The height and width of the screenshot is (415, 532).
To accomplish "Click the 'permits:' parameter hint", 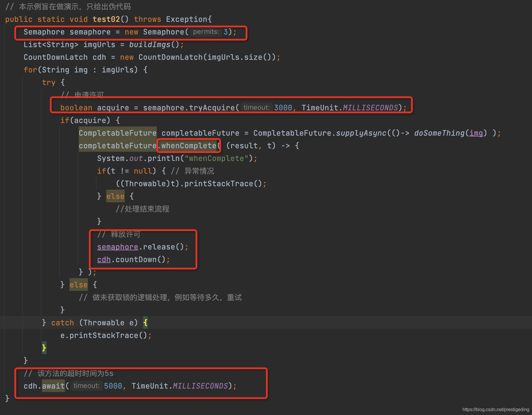I will [x=206, y=32].
